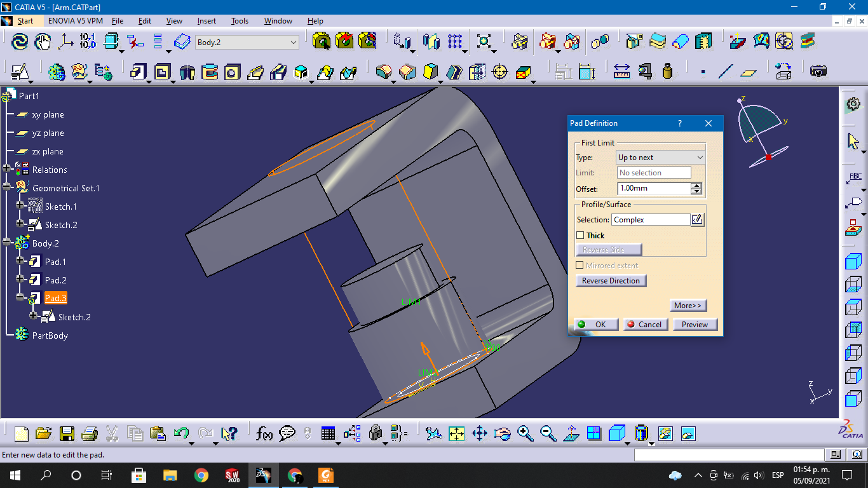Click the Selection field showing Complex
This screenshot has height=488, width=868.
click(x=651, y=219)
